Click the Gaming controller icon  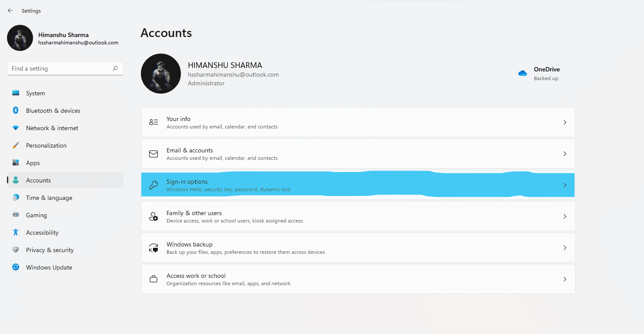click(16, 215)
